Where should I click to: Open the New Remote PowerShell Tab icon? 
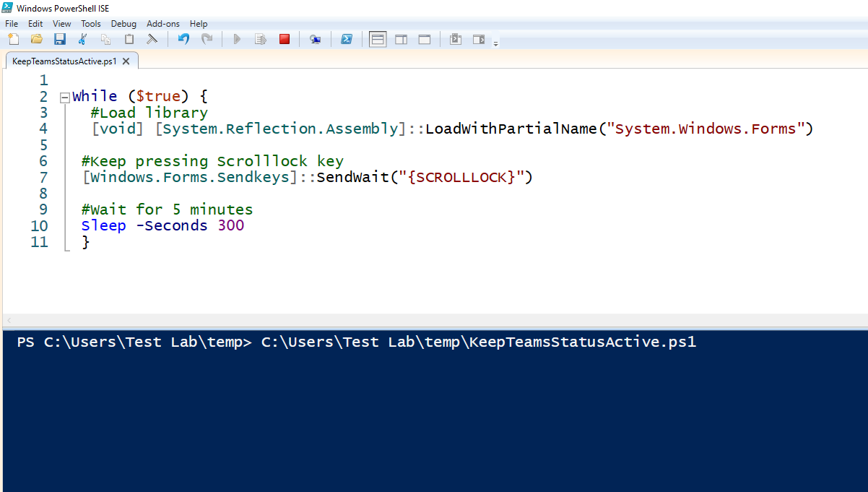tap(315, 39)
